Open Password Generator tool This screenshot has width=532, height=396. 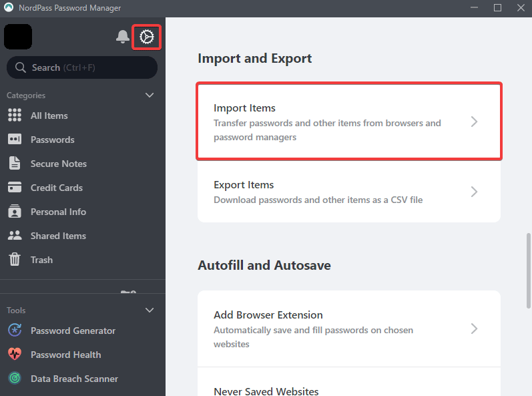(83, 331)
